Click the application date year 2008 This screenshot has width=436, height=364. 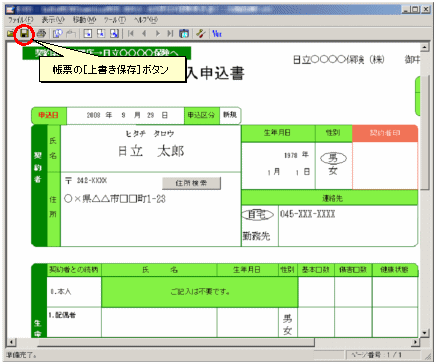pyautogui.click(x=93, y=115)
